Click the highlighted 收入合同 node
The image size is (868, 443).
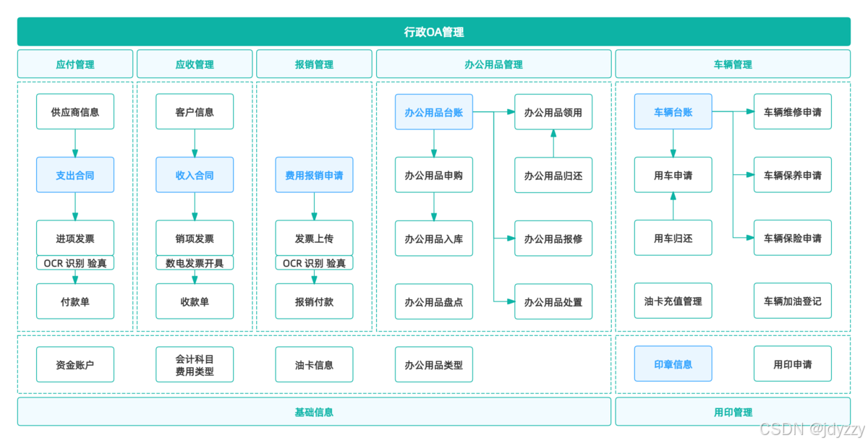pos(195,175)
